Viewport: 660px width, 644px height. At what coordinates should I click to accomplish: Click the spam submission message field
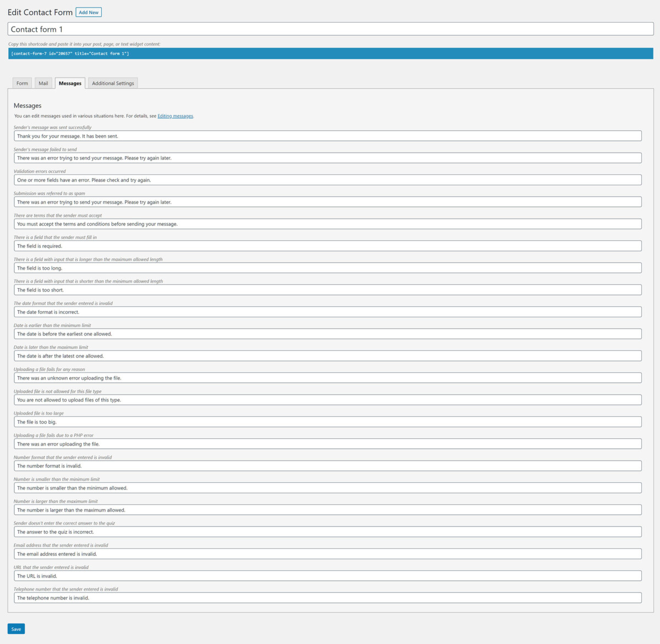(328, 202)
